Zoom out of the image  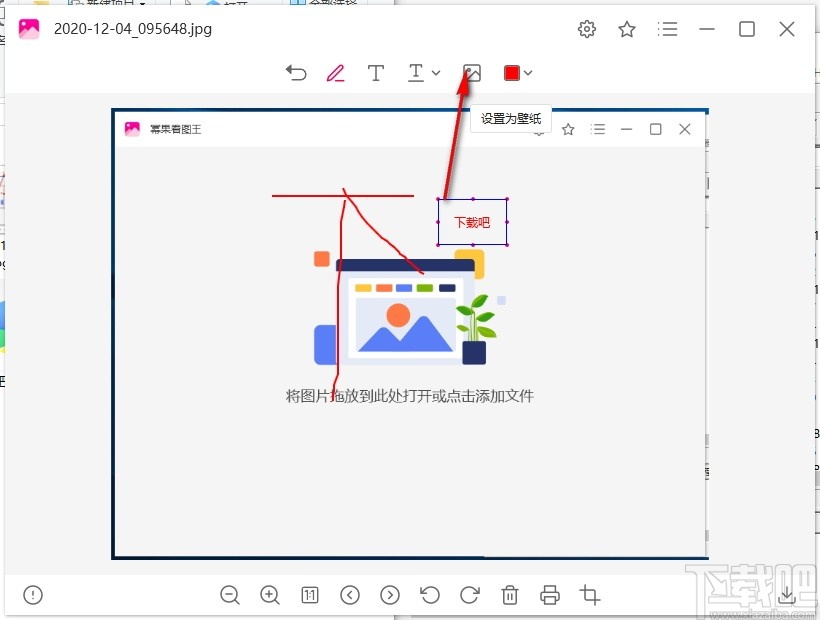coord(230,595)
